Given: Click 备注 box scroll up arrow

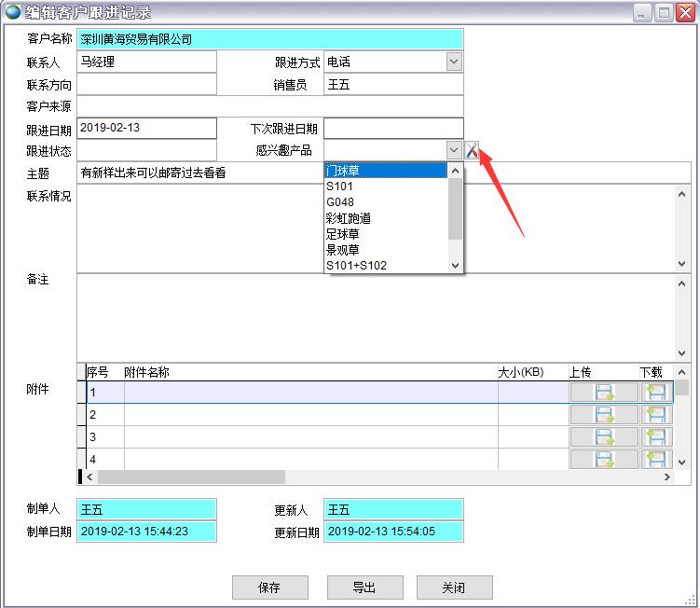Looking at the screenshot, I should point(681,284).
